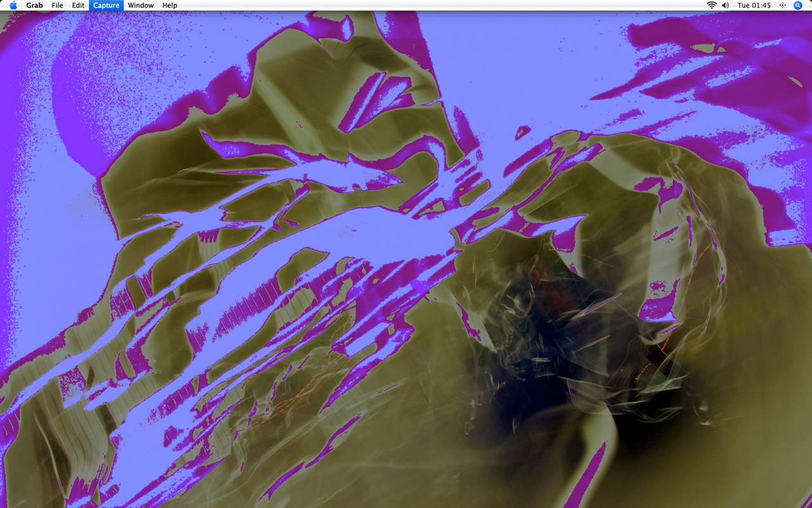Click the Wi-Fi status icon
This screenshot has height=508, width=812.
(x=712, y=5)
